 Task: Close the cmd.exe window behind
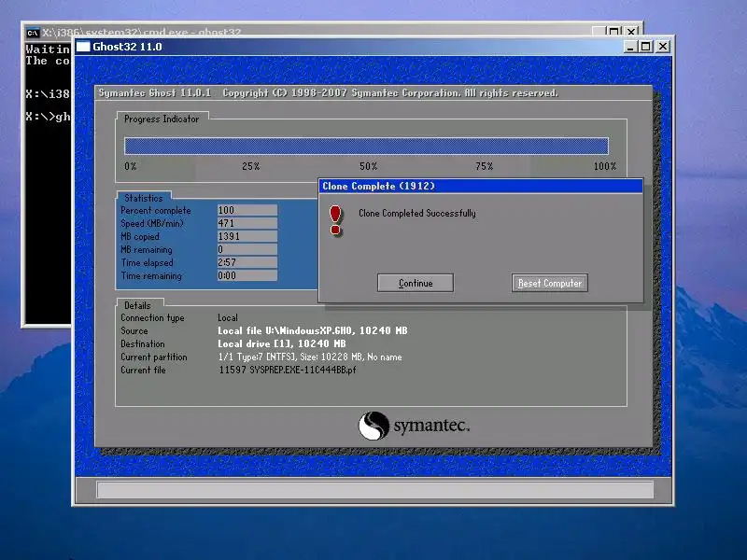(x=631, y=32)
